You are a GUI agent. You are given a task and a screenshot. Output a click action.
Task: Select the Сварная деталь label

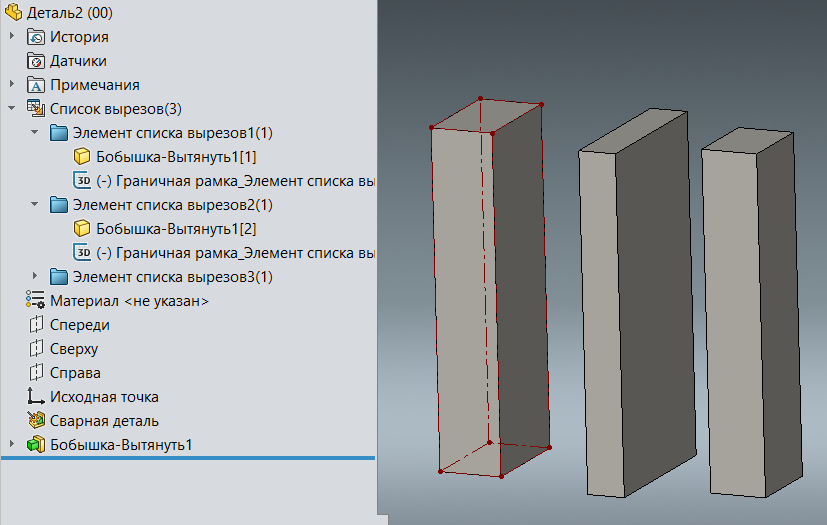[104, 421]
